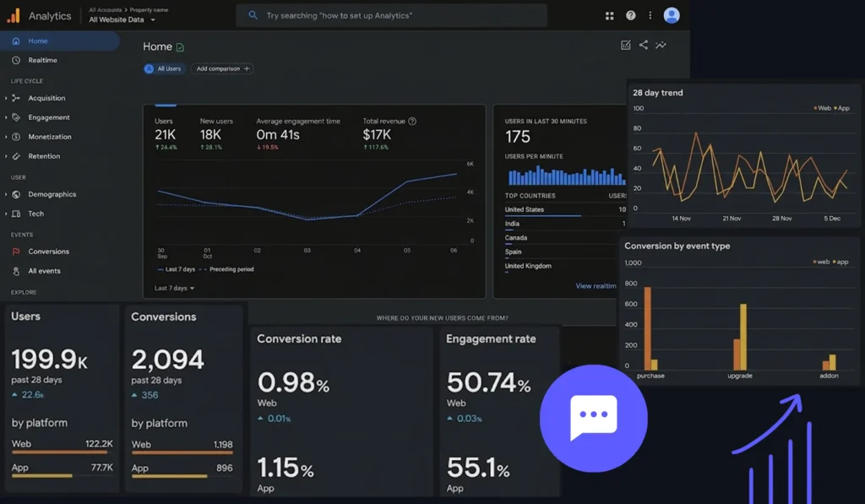Click the info icon beside Total revenue

click(412, 122)
